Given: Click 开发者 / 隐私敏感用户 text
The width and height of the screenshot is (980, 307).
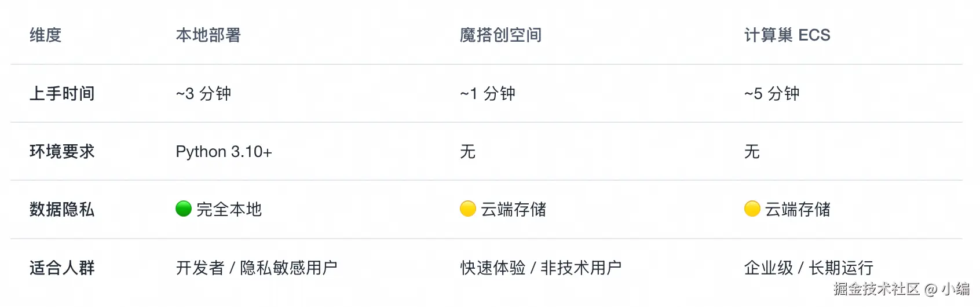Looking at the screenshot, I should (x=257, y=268).
